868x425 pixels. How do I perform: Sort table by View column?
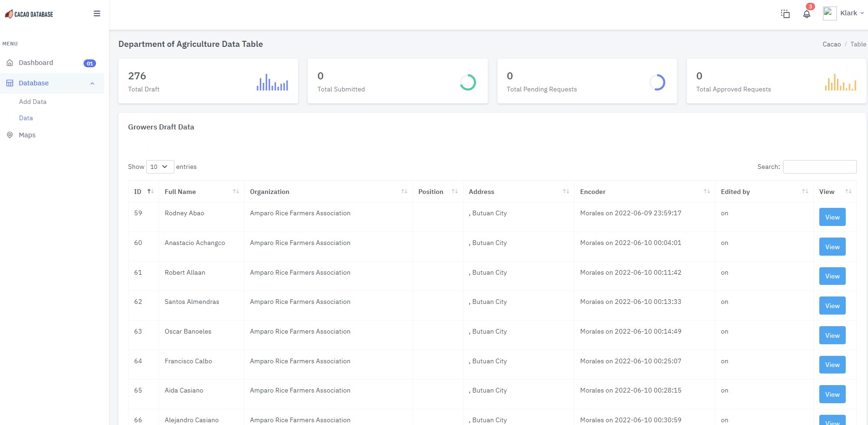(835, 192)
